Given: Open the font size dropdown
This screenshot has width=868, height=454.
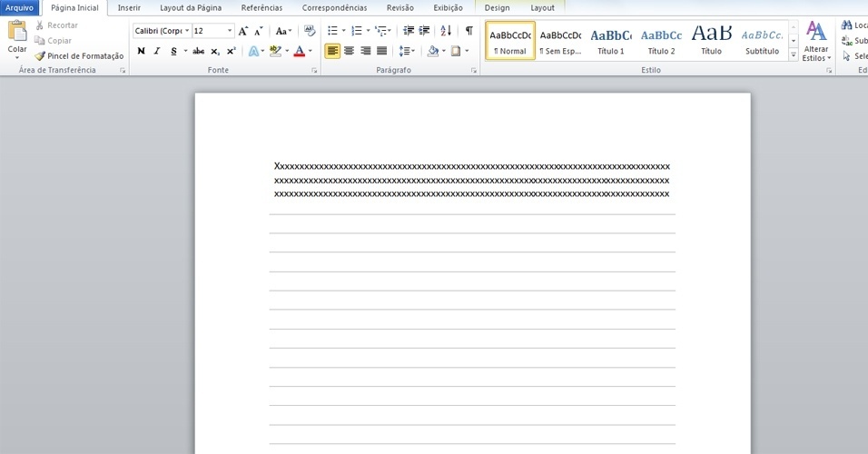Looking at the screenshot, I should pyautogui.click(x=230, y=31).
